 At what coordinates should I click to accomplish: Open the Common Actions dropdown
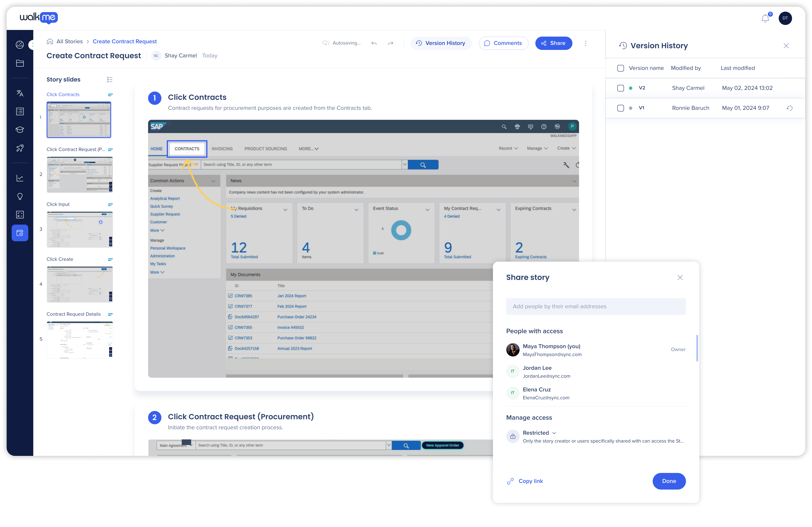pyautogui.click(x=214, y=181)
